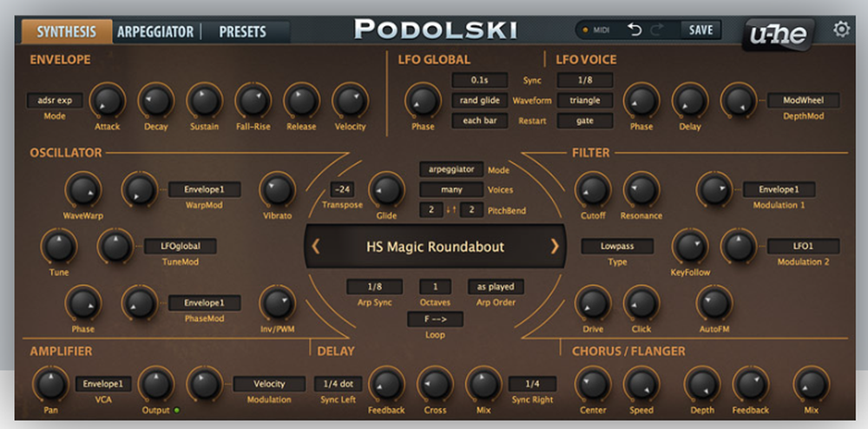The height and width of the screenshot is (429, 868).
Task: Click the filter Cutoff knob
Action: point(593,189)
